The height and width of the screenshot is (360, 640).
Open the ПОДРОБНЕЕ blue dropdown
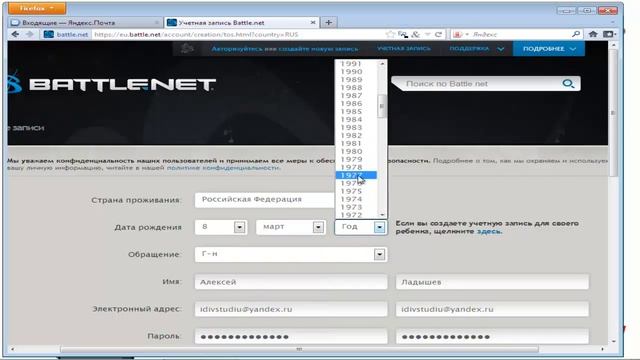click(549, 49)
